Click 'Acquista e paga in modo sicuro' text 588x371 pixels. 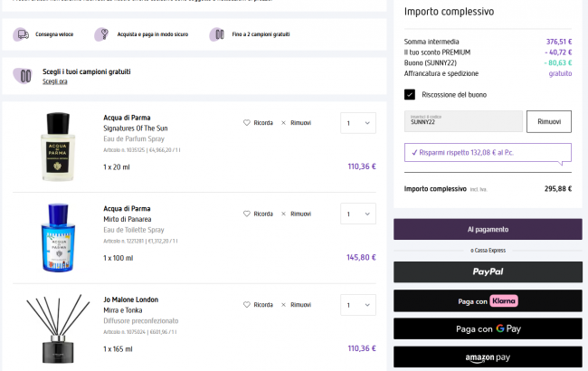click(153, 34)
